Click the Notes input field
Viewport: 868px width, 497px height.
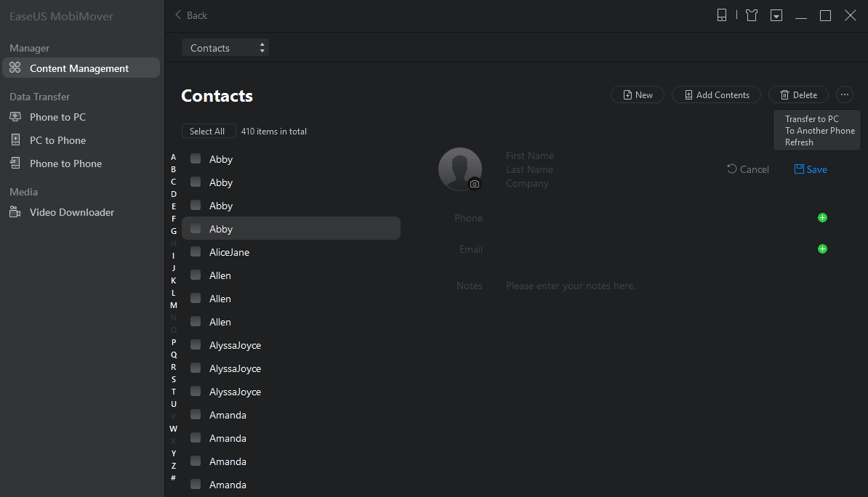pyautogui.click(x=571, y=286)
